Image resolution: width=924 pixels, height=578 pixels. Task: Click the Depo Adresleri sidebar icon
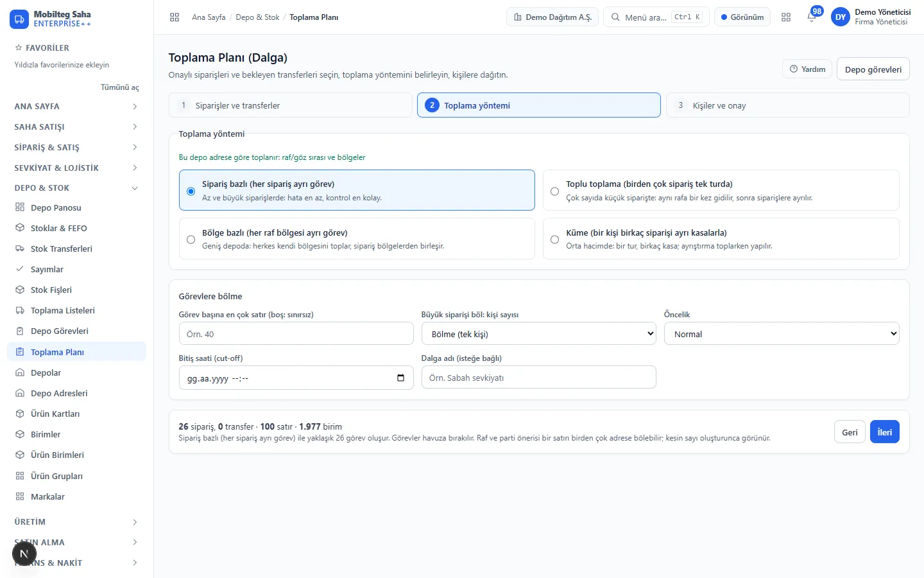tap(20, 393)
